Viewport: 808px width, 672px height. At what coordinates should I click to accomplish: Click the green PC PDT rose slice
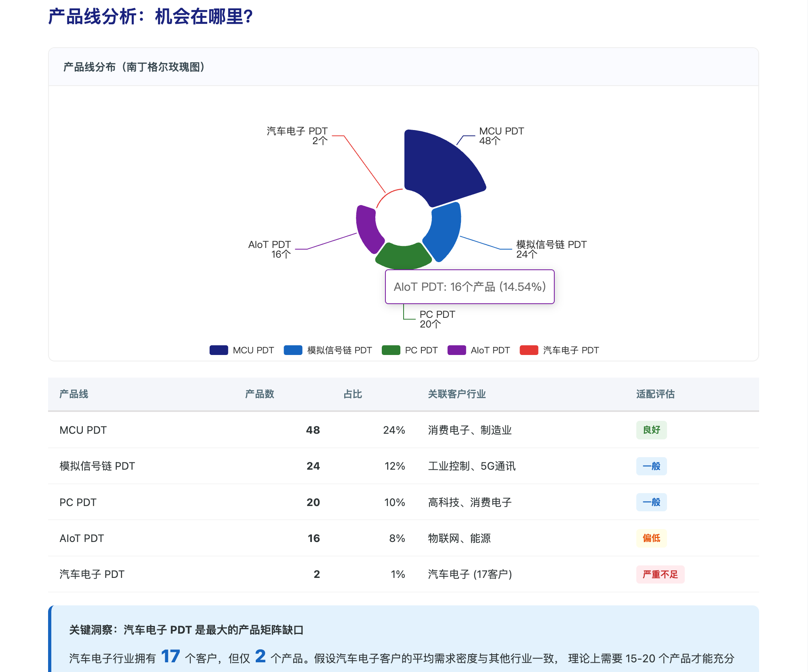point(404,256)
